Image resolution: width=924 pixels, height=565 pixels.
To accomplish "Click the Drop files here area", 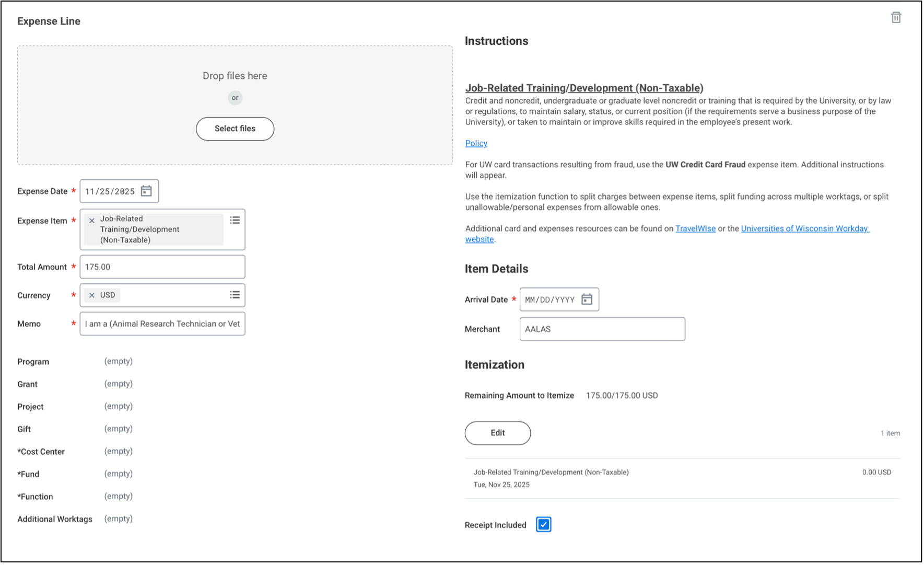I will (235, 76).
